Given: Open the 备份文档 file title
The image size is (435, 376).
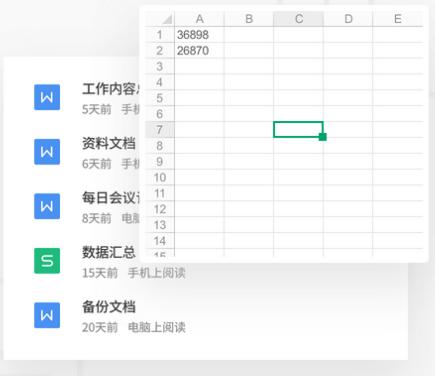Looking at the screenshot, I should tap(109, 307).
